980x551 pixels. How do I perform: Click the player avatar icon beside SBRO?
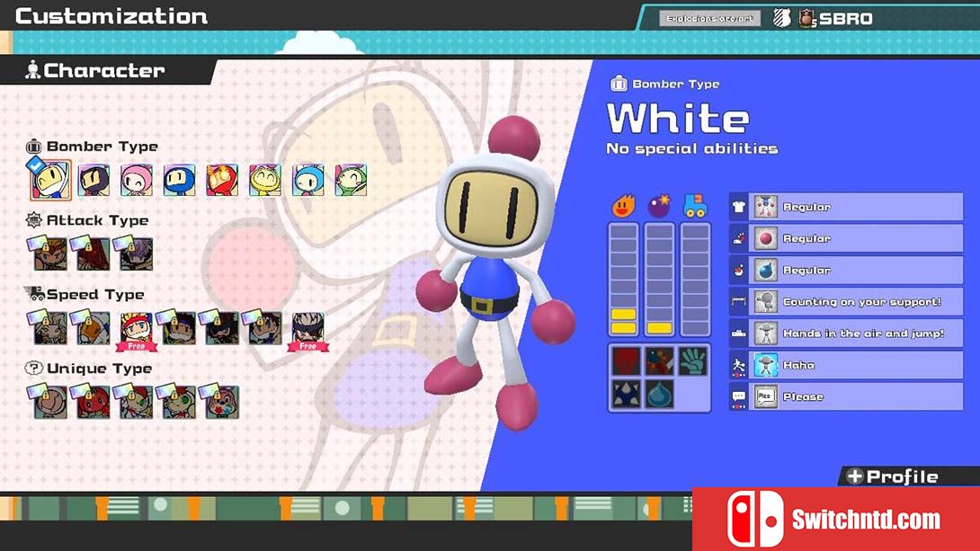[x=806, y=19]
